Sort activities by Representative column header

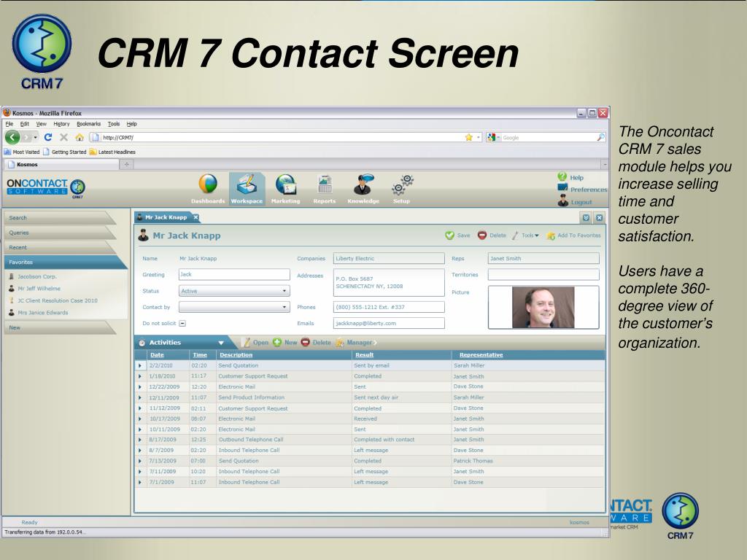coord(481,355)
